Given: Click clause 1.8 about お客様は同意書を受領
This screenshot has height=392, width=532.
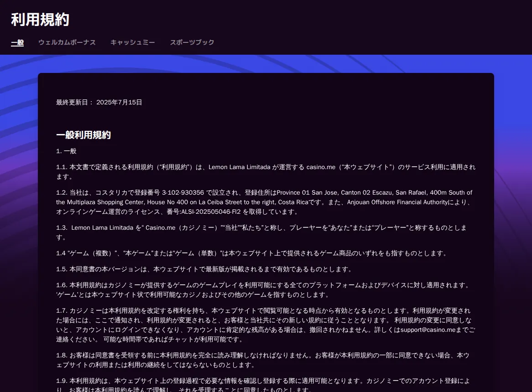Looking at the screenshot, I should pyautogui.click(x=263, y=360).
